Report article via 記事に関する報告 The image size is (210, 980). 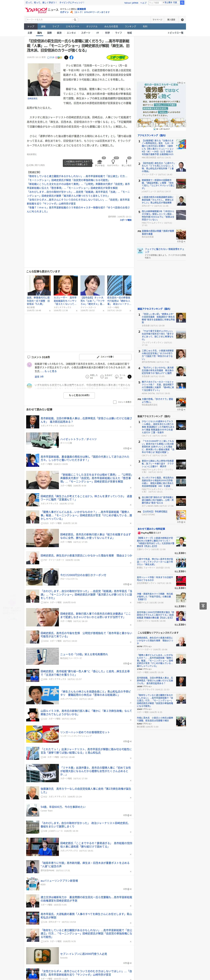point(36,165)
